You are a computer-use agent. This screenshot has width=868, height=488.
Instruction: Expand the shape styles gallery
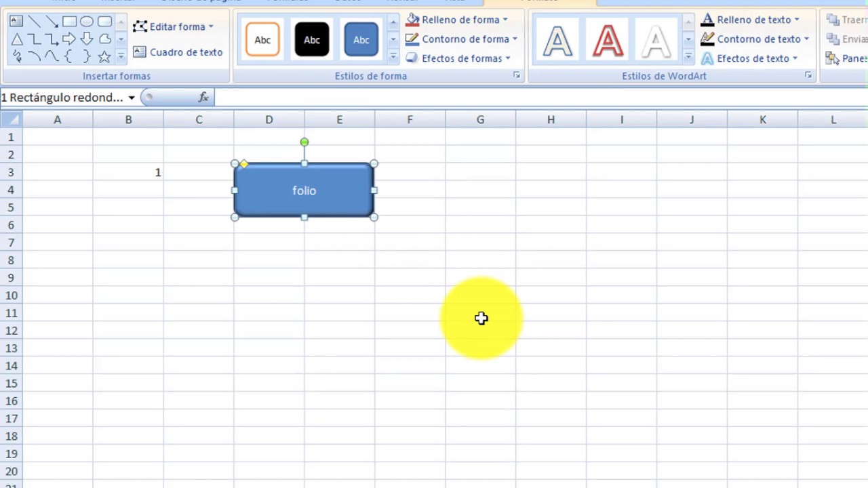tap(393, 58)
